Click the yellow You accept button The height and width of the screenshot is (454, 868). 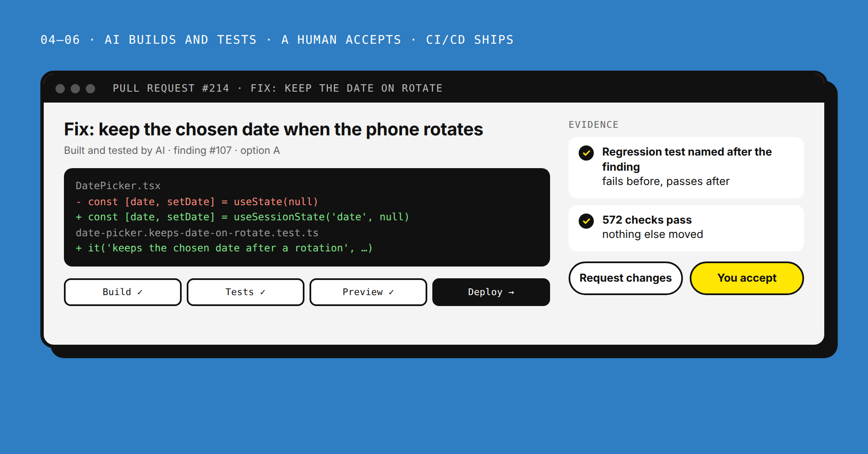(746, 278)
